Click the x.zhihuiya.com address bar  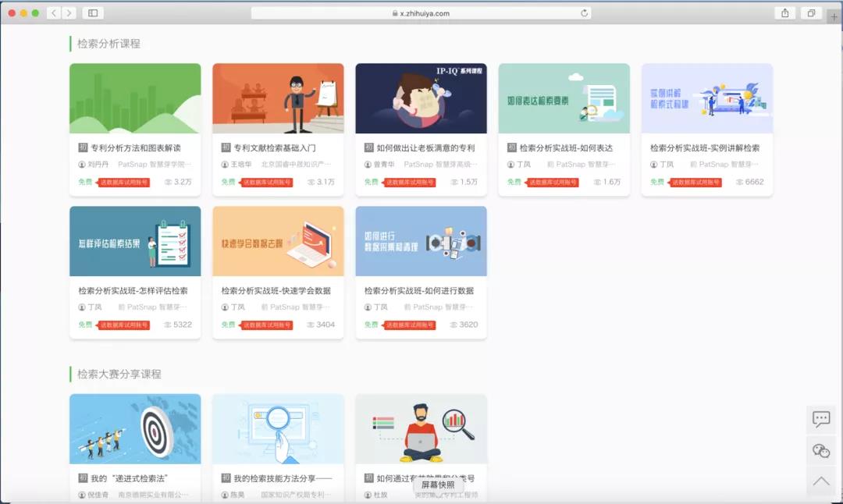pos(421,13)
